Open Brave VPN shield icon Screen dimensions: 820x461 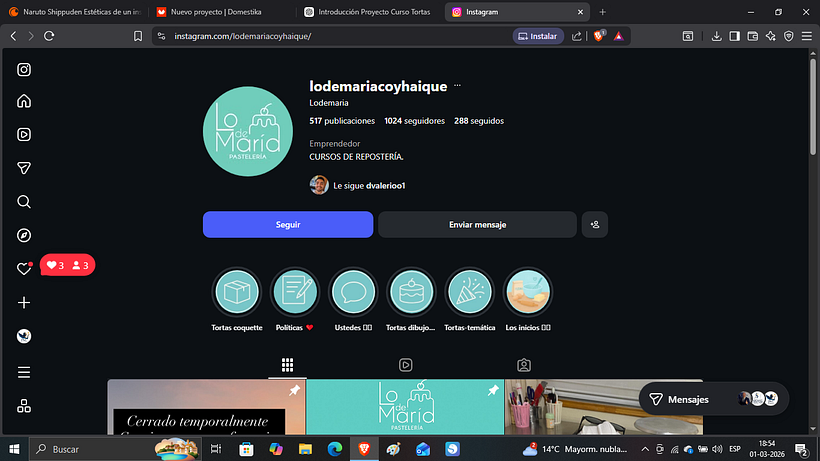(789, 36)
